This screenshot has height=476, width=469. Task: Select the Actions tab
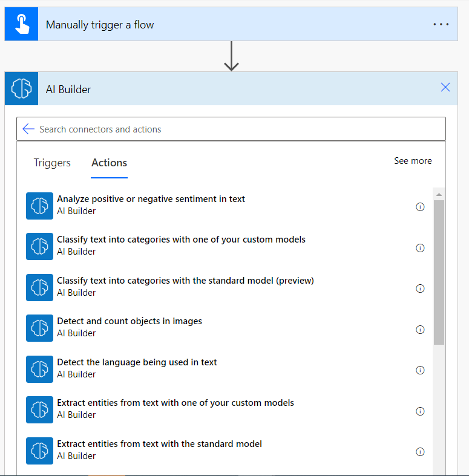(x=110, y=163)
